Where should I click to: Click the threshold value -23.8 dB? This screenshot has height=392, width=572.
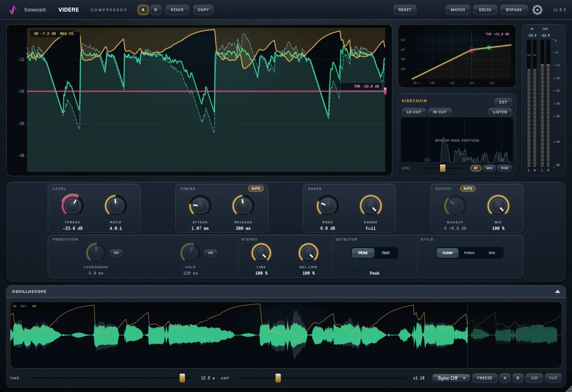click(72, 228)
